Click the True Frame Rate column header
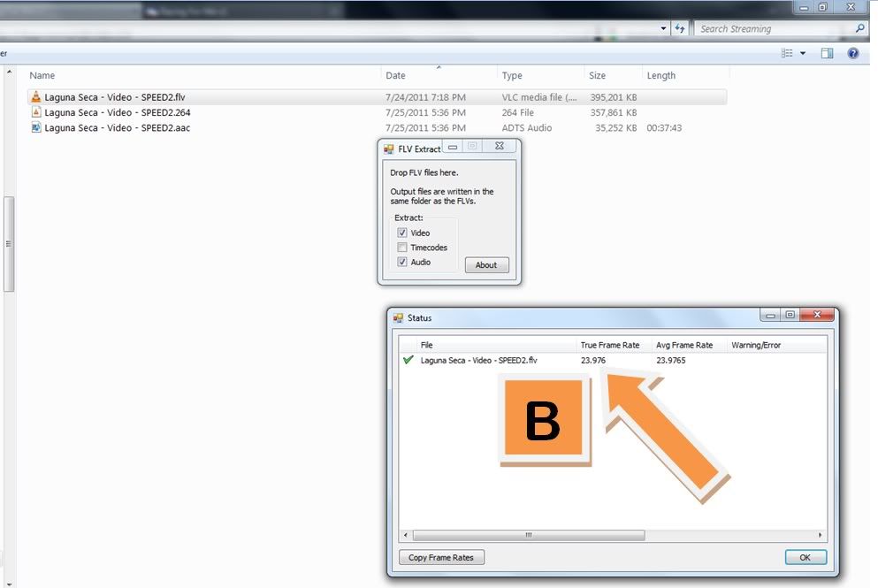Viewport: 878px width, 588px height. tap(609, 345)
